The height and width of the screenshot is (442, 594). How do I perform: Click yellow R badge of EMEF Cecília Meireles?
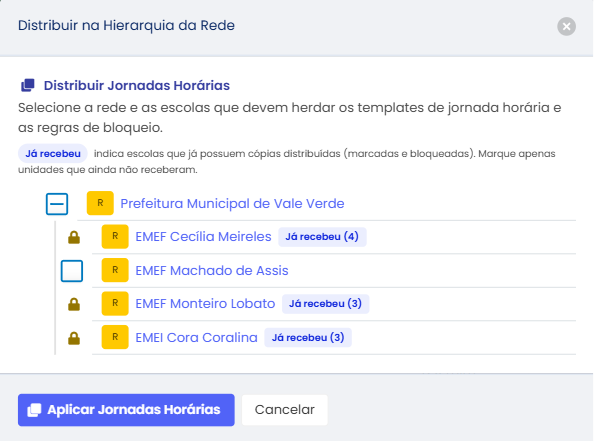115,237
